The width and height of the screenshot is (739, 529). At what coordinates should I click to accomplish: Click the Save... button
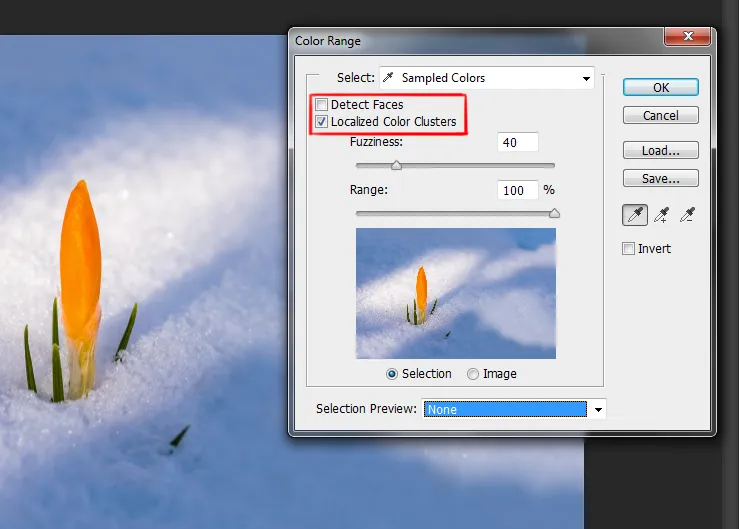pyautogui.click(x=661, y=178)
